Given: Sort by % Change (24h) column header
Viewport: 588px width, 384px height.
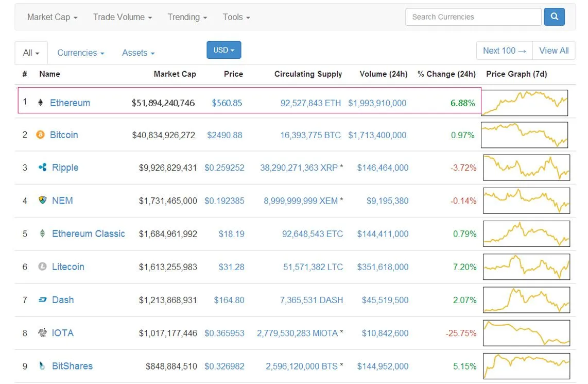Looking at the screenshot, I should [x=446, y=74].
